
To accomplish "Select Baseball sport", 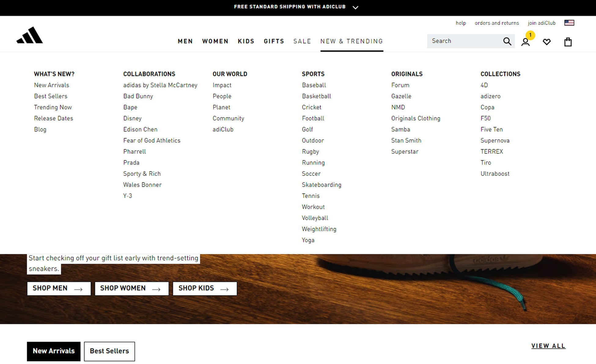I will click(x=314, y=85).
